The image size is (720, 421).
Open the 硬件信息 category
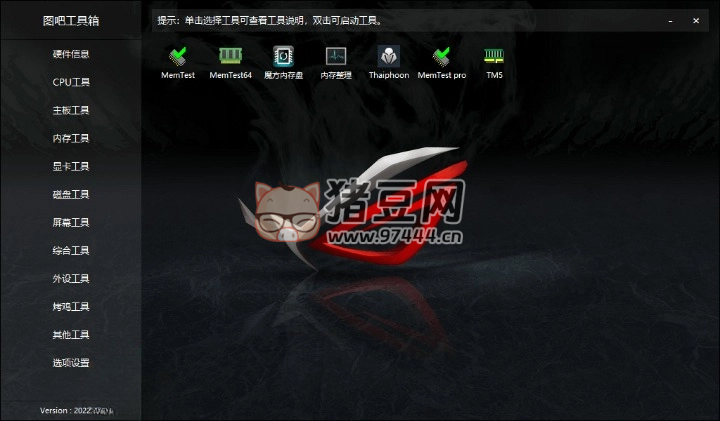[71, 54]
